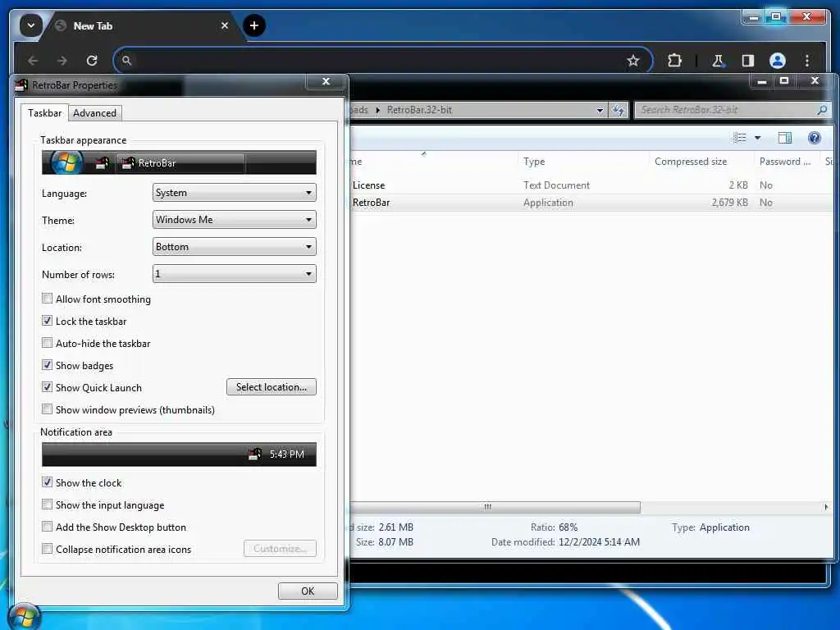840x630 pixels.
Task: Click the search magnifier in Chrome's address bar
Action: tap(126, 61)
